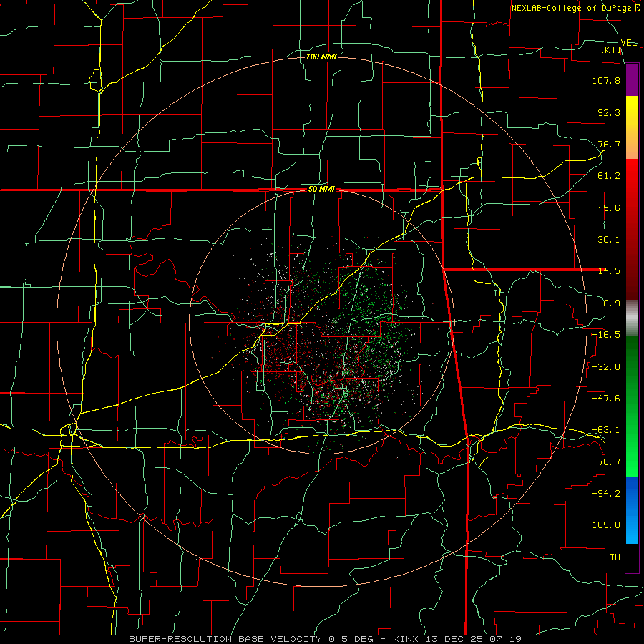Select the -78.7 legend value

tap(606, 462)
